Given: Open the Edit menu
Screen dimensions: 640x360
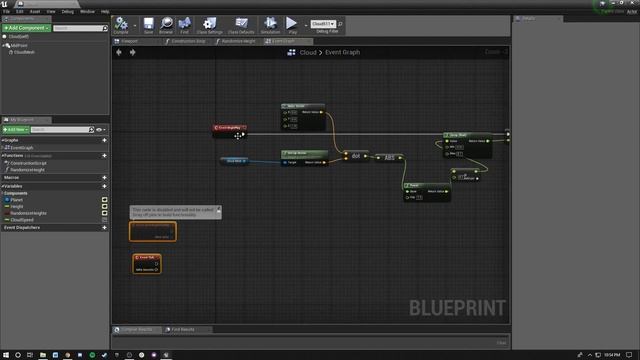Looking at the screenshot, I should (x=20, y=12).
